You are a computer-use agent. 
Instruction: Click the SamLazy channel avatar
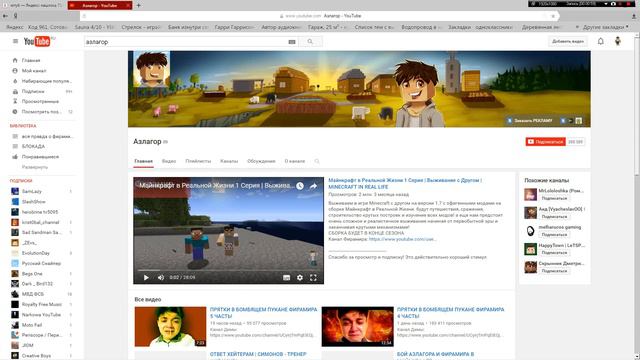(x=15, y=191)
